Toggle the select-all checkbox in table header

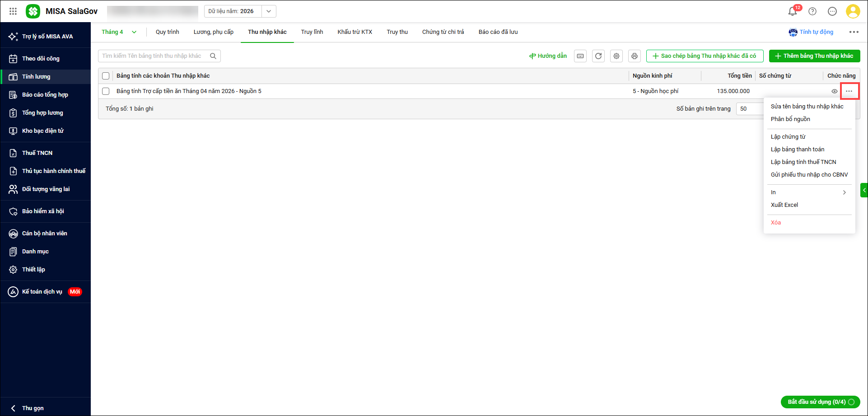click(x=106, y=76)
